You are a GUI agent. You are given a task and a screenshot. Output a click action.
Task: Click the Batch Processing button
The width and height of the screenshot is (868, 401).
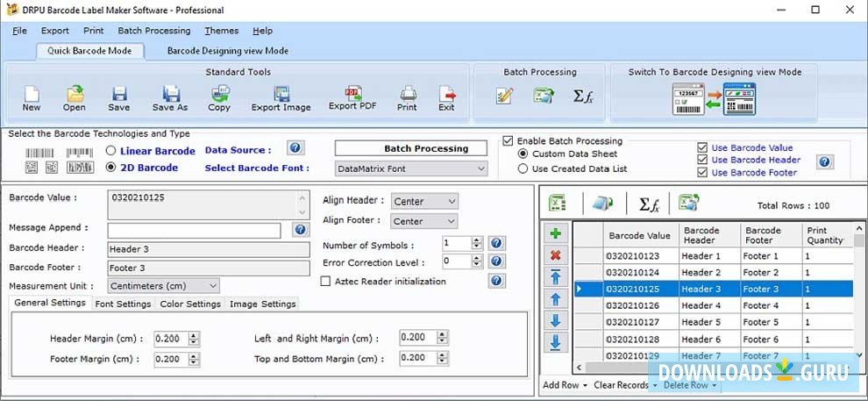410,148
